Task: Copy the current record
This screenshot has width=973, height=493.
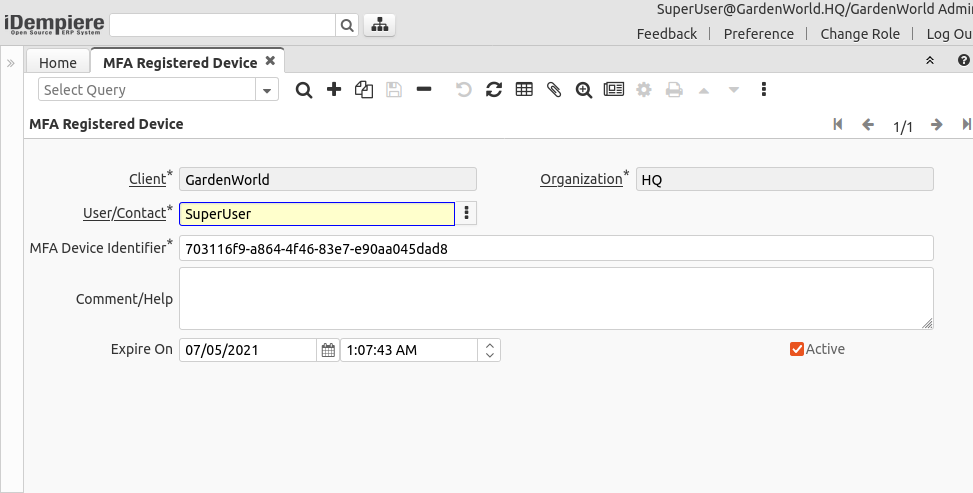Action: point(364,90)
